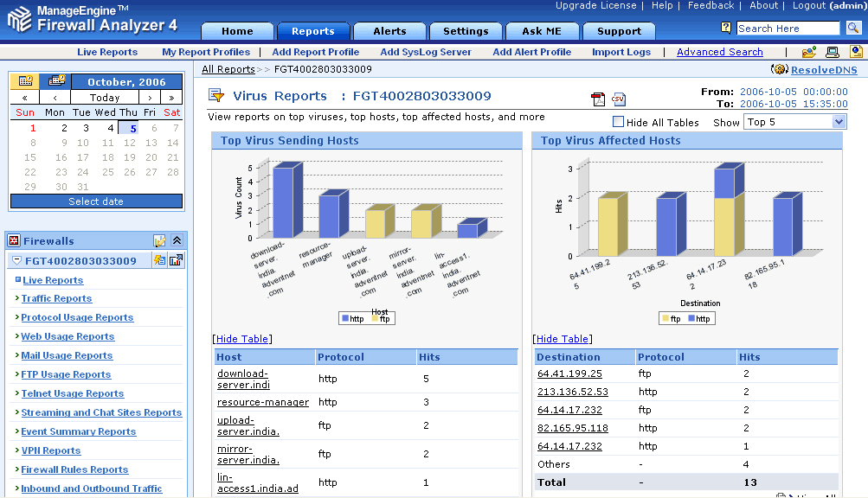Open Import Logs
868x498 pixels.
click(621, 52)
